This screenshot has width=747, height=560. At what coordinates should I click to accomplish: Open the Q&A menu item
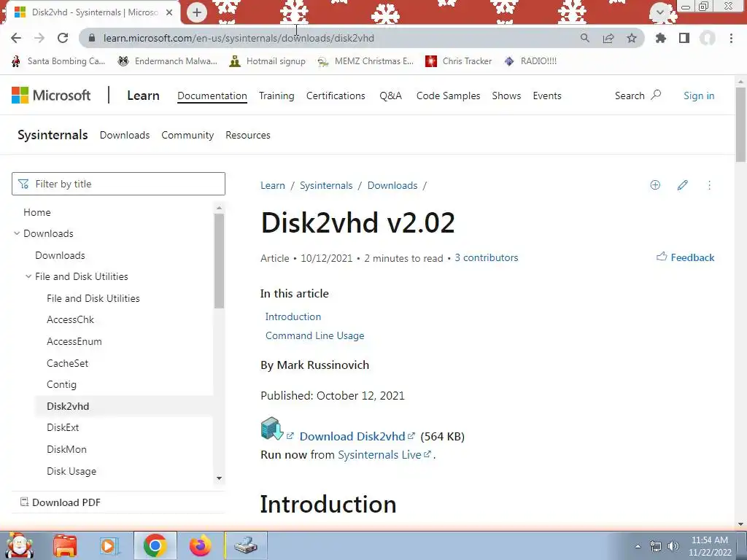pos(391,96)
